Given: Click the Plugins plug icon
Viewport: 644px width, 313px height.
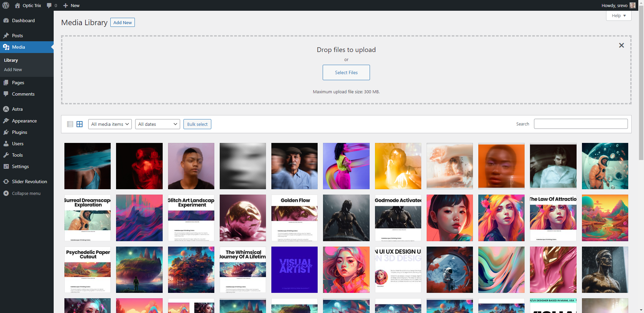Looking at the screenshot, I should [x=6, y=132].
